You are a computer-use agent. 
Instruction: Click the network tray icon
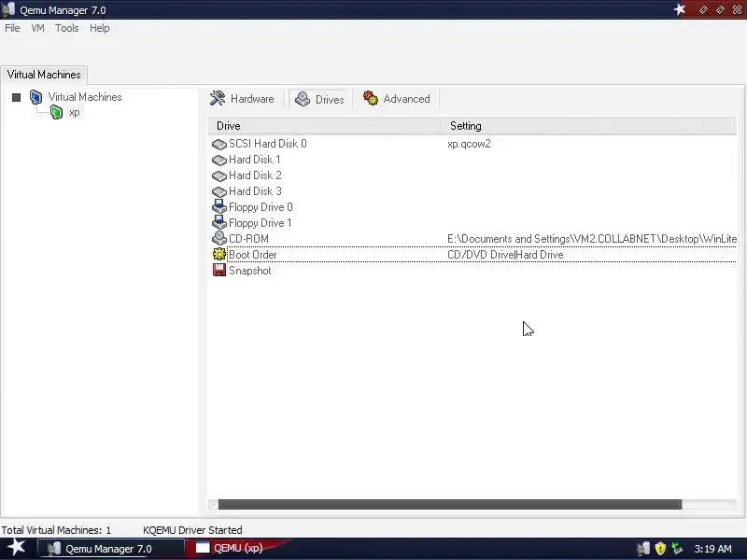(676, 549)
